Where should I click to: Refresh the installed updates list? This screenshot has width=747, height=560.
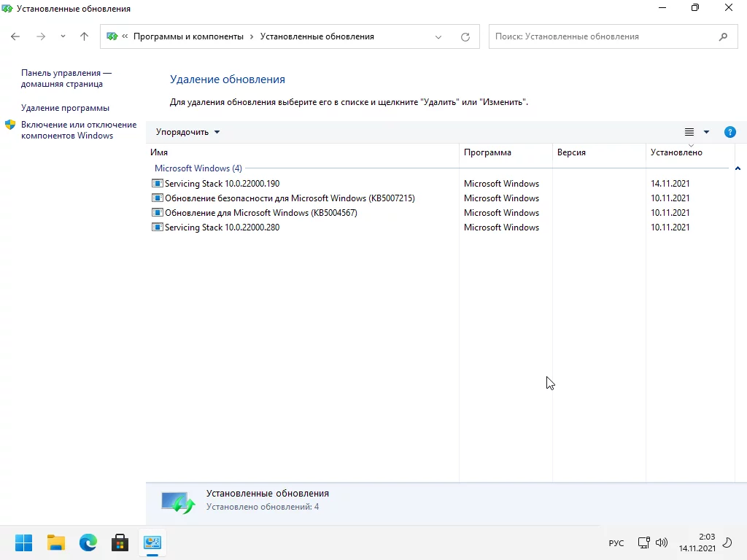[x=465, y=36]
